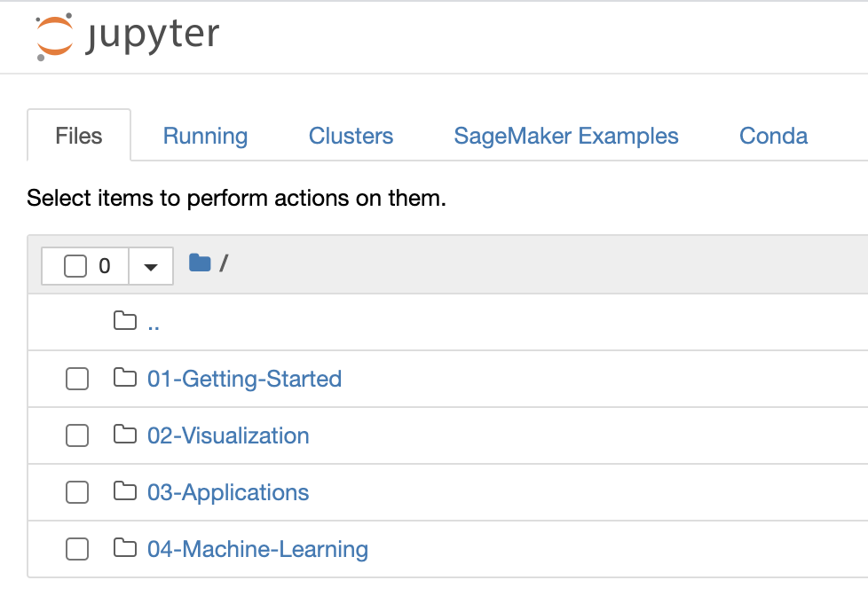Click the folder icon next to 04-Machine-Learning
This screenshot has width=868, height=596.
pos(125,548)
